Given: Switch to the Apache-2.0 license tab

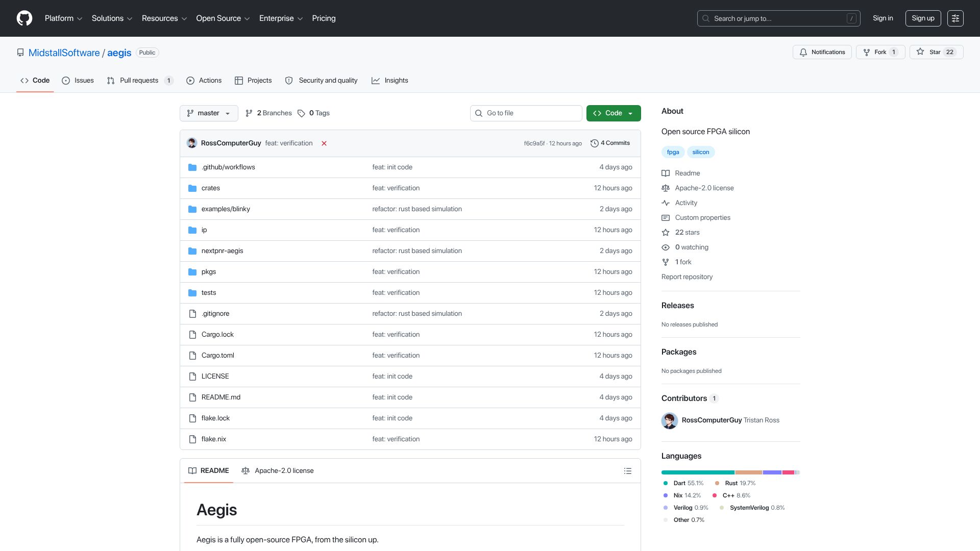Looking at the screenshot, I should pyautogui.click(x=278, y=471).
